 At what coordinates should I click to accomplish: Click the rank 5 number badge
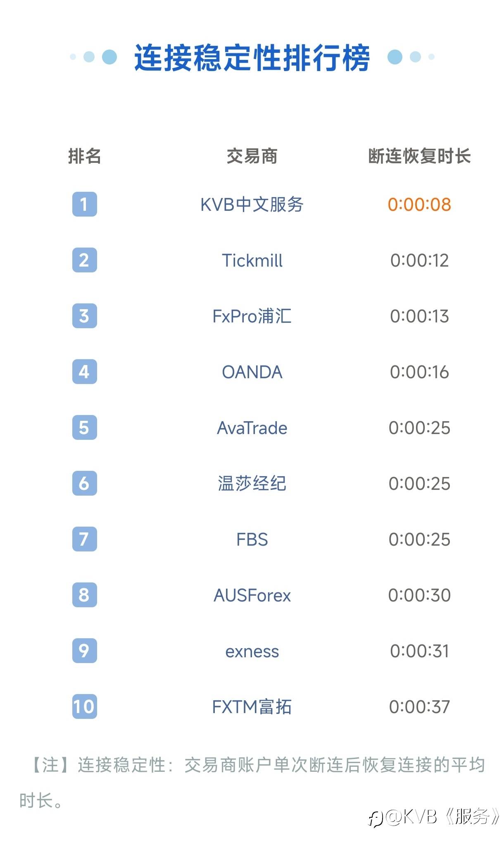coord(84,427)
